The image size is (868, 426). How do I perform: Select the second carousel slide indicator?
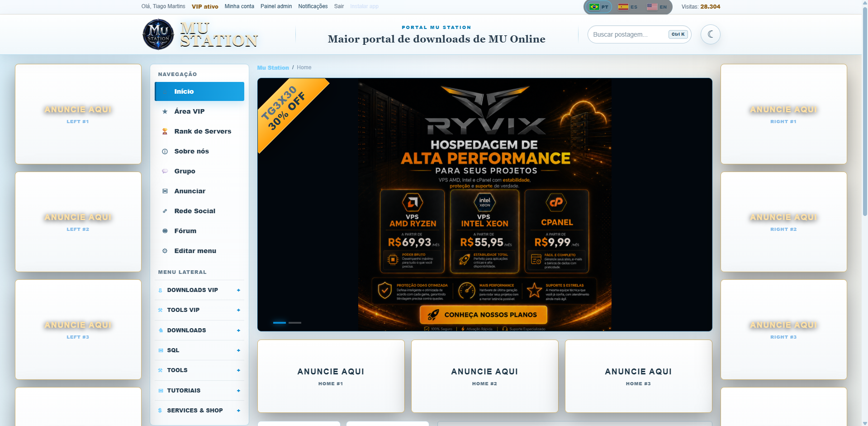tap(295, 323)
